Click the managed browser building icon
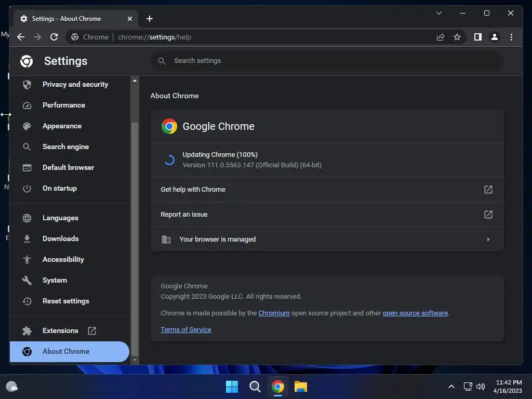Screen dimensions: 532x399 point(166,240)
